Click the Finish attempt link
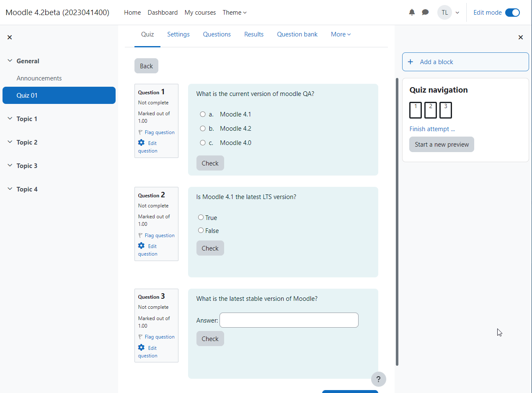The image size is (532, 393). coord(432,129)
